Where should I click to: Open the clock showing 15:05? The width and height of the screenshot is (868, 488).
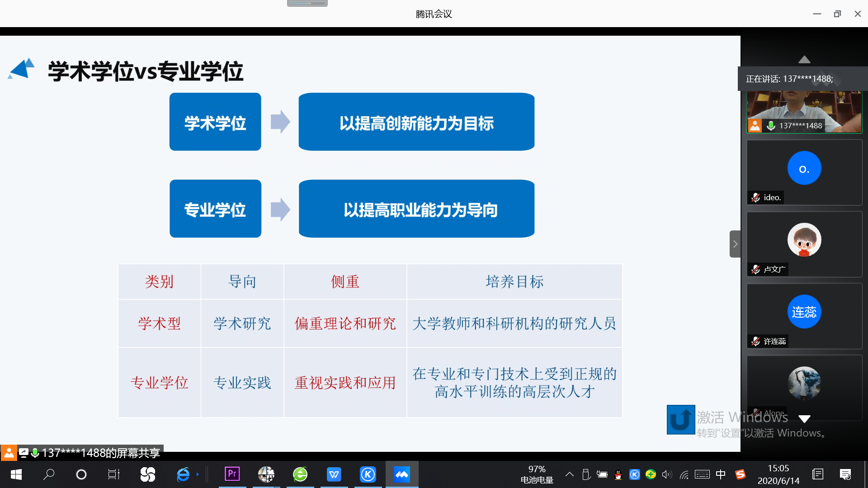[778, 474]
